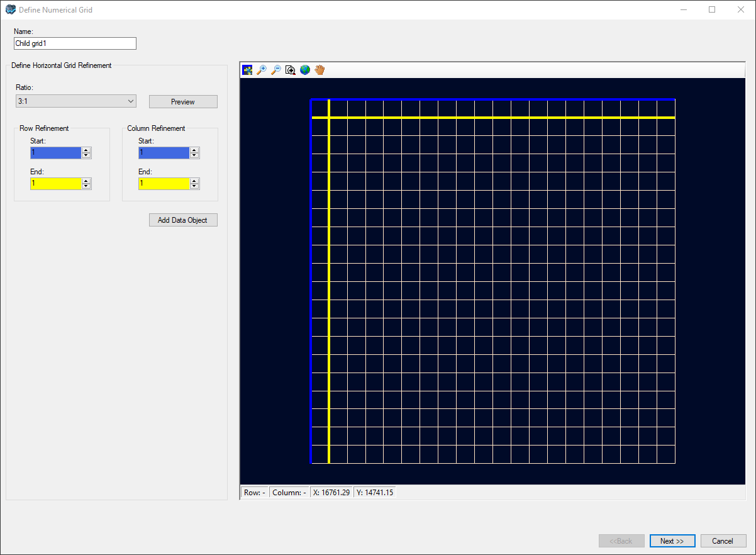Select the grid selection tool
This screenshot has width=756, height=555.
tap(247, 70)
